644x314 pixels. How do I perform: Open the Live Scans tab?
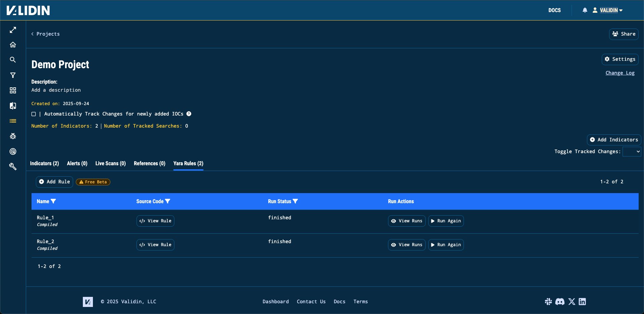(110, 164)
